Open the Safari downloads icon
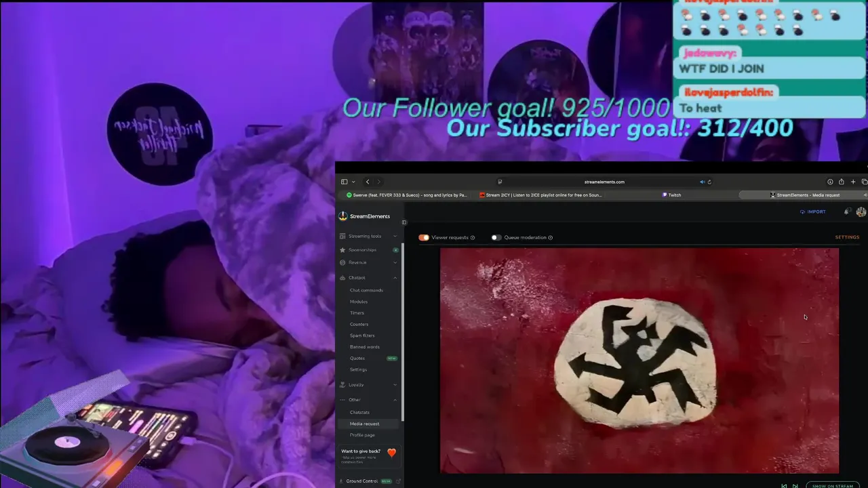 830,182
